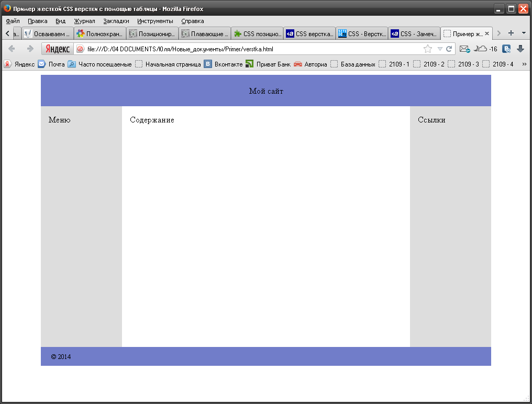Image resolution: width=532 pixels, height=404 pixels.
Task: Open the Начальная страница bookmark
Action: (168, 64)
